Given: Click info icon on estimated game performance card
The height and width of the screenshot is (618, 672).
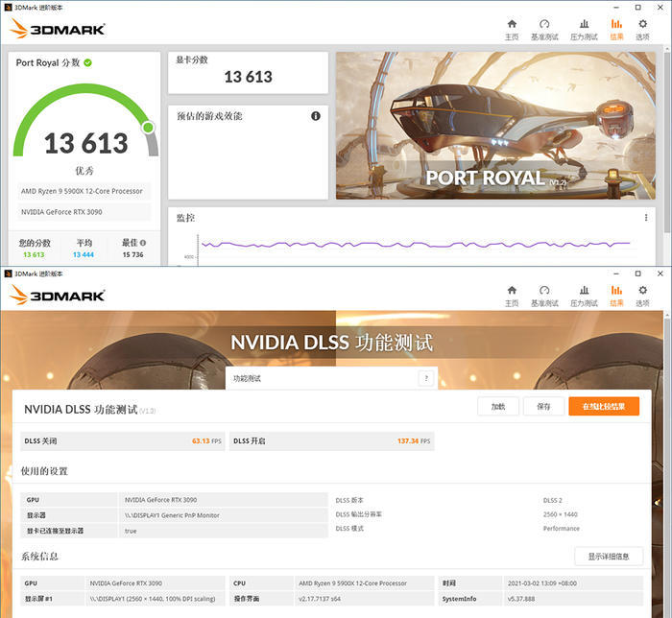Looking at the screenshot, I should (316, 116).
